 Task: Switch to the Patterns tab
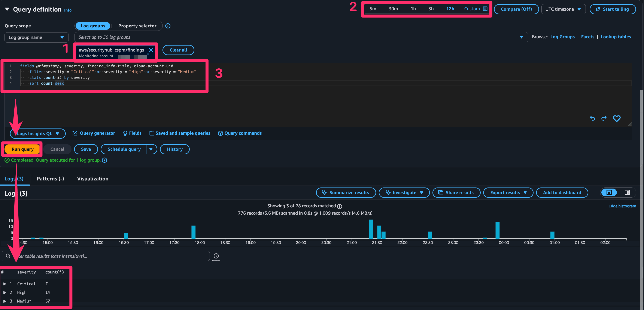point(50,179)
